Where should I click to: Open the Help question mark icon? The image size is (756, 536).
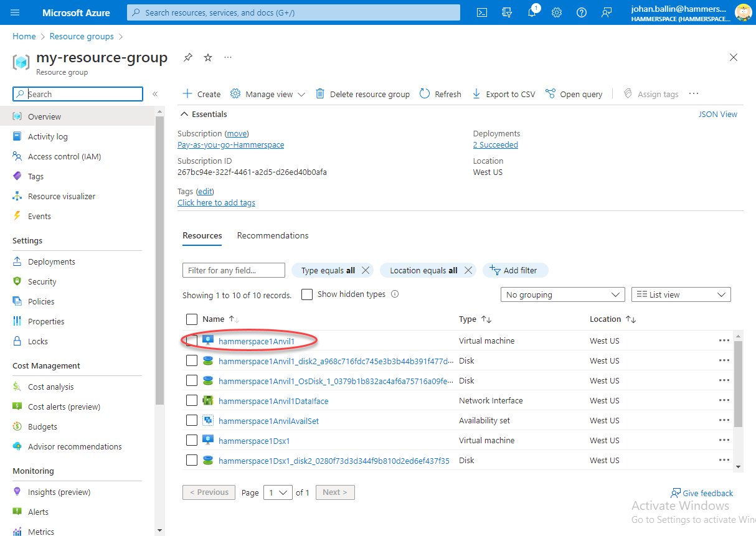pyautogui.click(x=582, y=12)
